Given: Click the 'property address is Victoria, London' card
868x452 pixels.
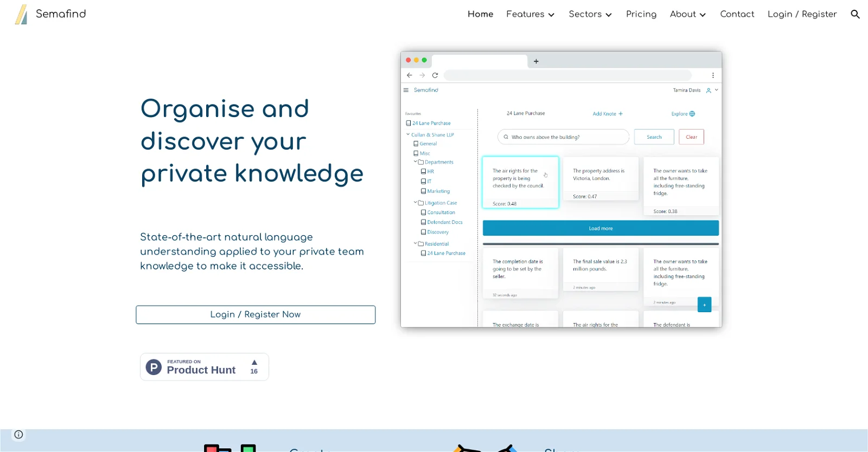Looking at the screenshot, I should pyautogui.click(x=601, y=179).
